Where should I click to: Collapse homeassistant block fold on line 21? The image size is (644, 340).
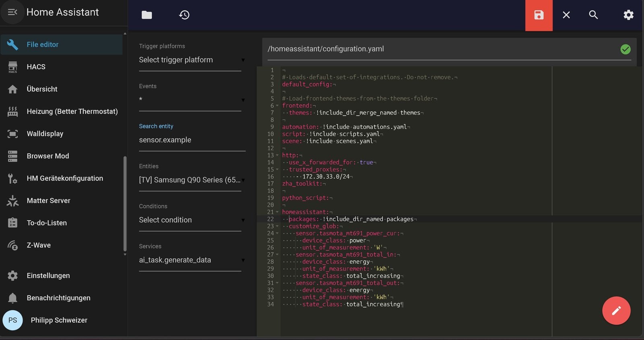277,212
